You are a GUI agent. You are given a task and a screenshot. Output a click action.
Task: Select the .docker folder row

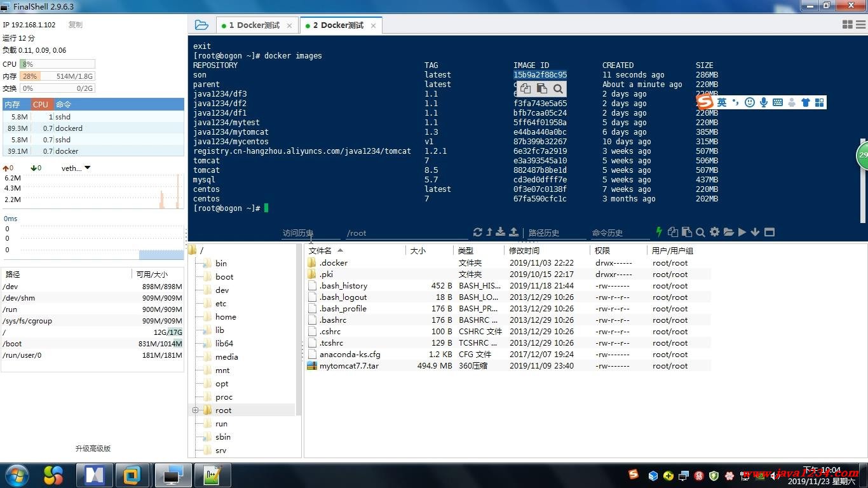[507, 263]
